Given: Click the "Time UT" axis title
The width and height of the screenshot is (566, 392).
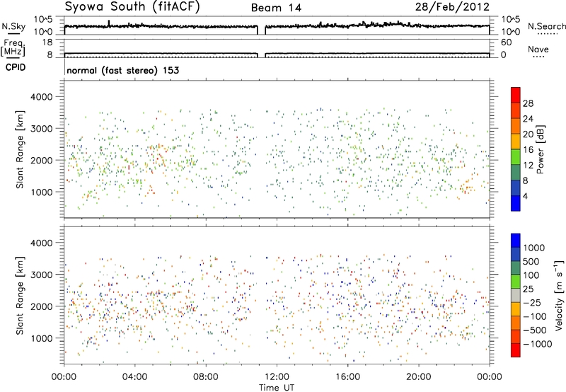Looking at the screenshot, I should 277,388.
